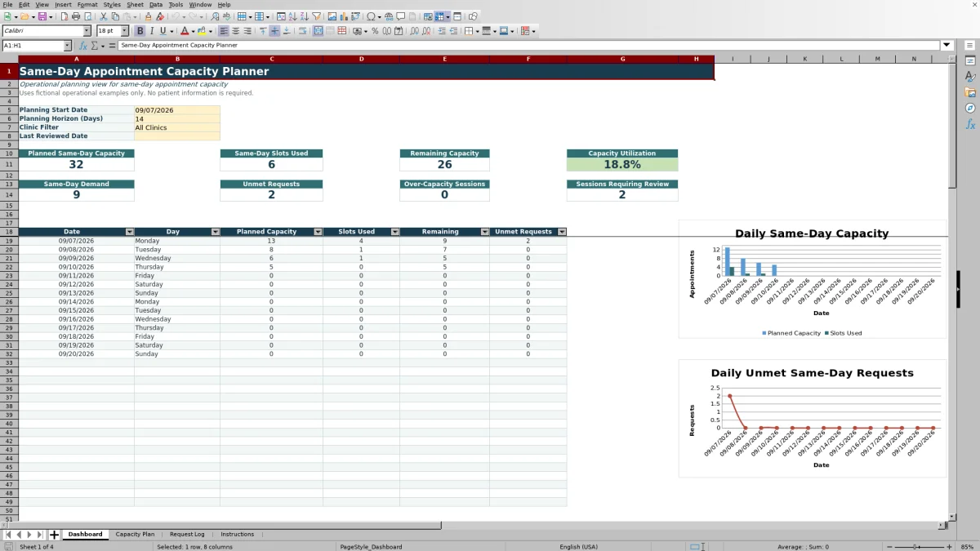This screenshot has height=551, width=980.
Task: Open the Name Box dropdown
Action: (x=67, y=46)
